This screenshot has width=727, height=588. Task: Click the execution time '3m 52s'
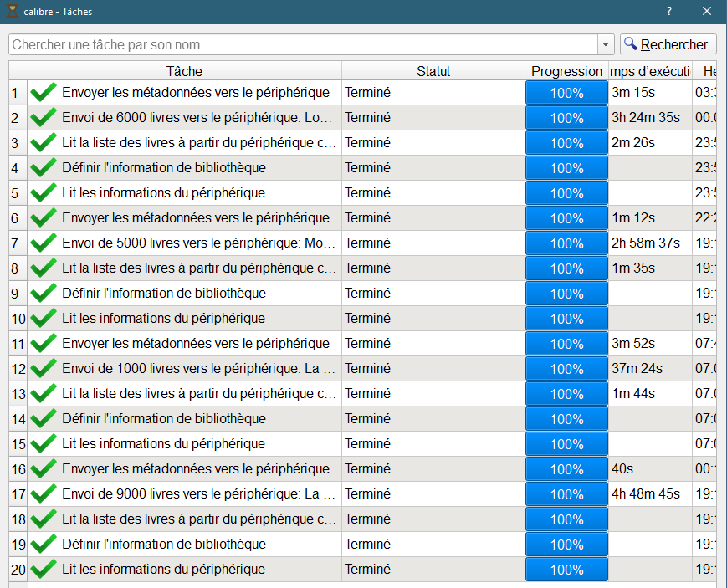632,343
